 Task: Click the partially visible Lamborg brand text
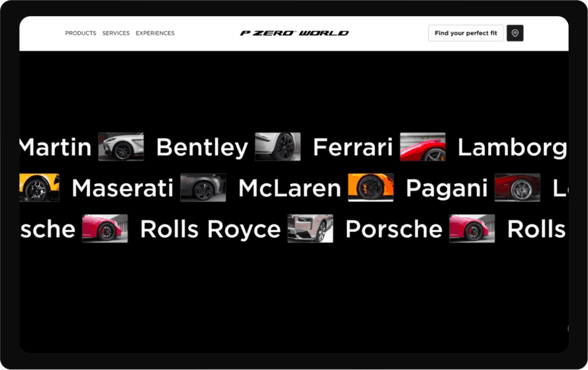click(x=512, y=147)
